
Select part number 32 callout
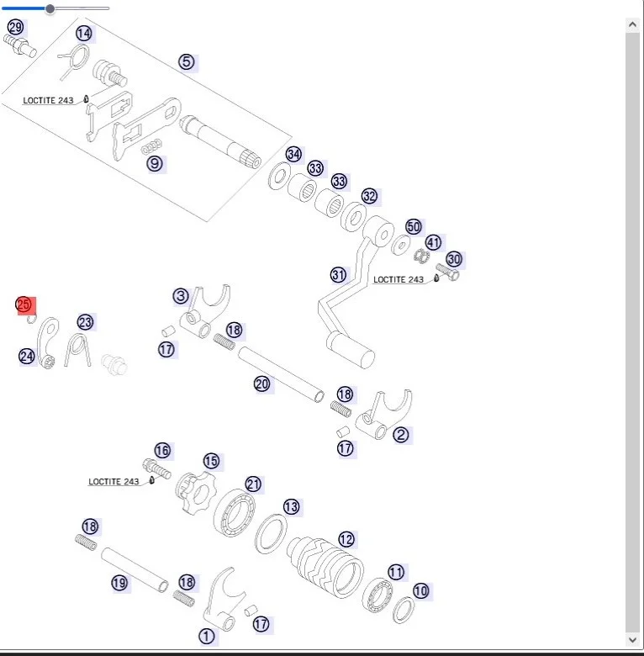[369, 196]
